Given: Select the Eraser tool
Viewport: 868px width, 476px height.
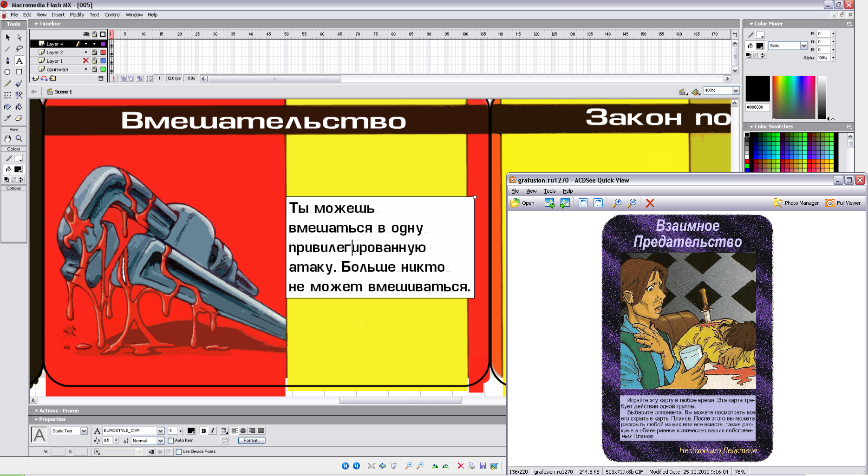Looking at the screenshot, I should [19, 118].
